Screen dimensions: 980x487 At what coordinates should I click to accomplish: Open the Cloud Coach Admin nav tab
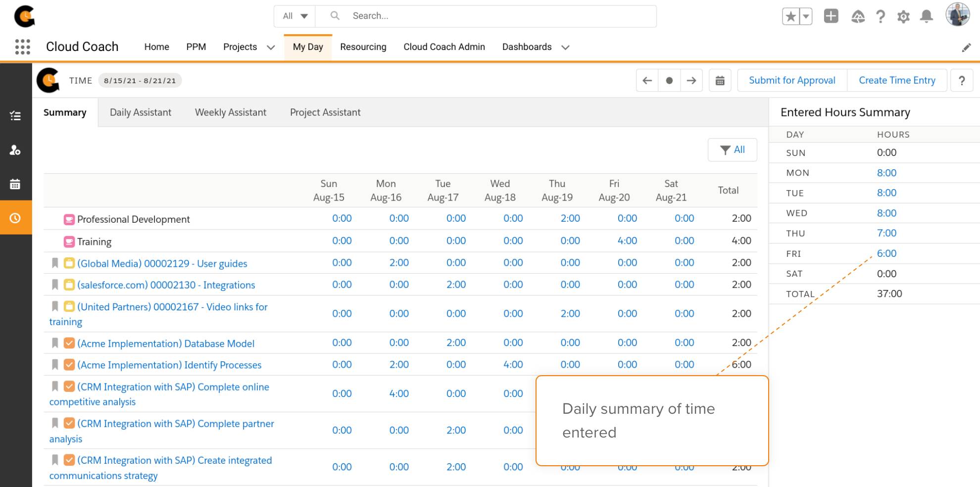[444, 47]
